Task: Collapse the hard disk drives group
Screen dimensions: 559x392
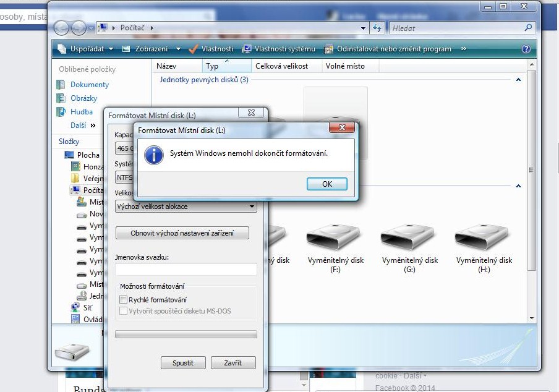Action: point(518,80)
